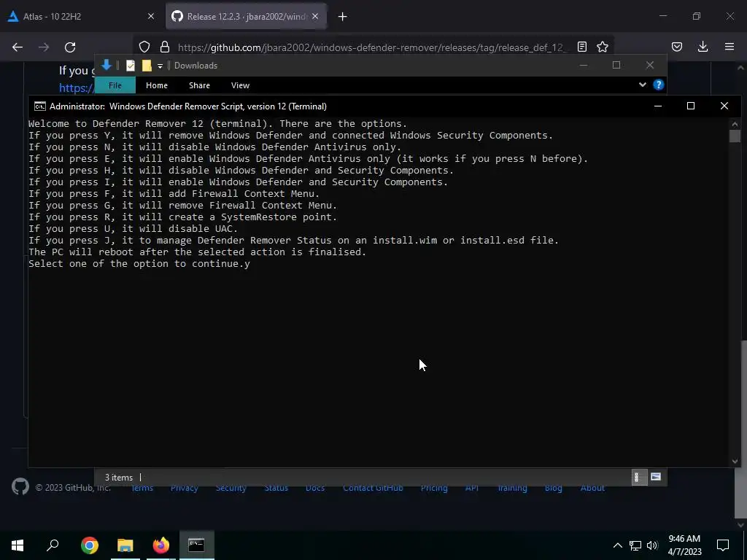Switch Explorer to details view icon
This screenshot has height=560, width=747.
[638, 477]
